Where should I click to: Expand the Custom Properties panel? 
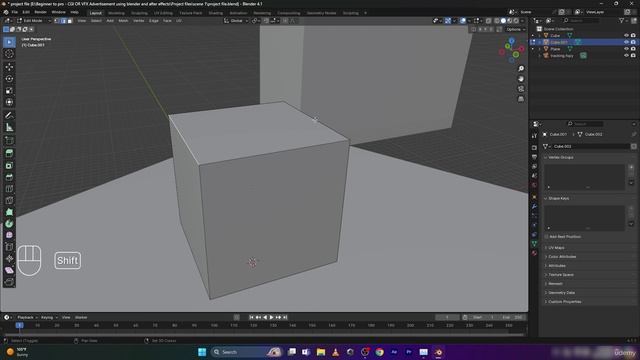(564, 302)
